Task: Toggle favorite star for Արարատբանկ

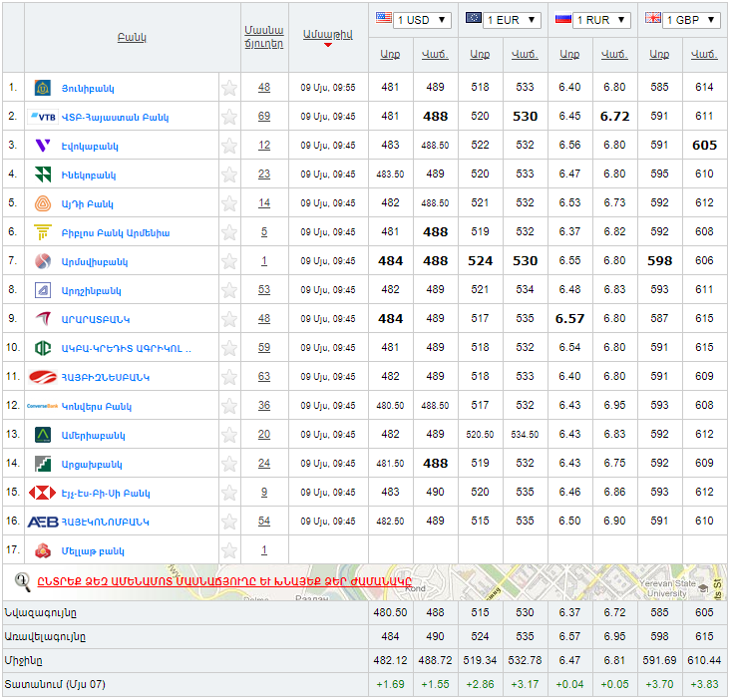Action: pyautogui.click(x=229, y=319)
